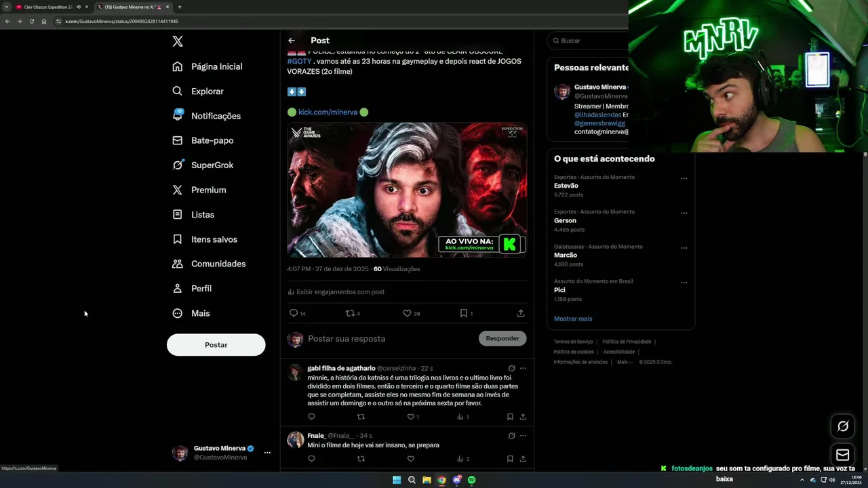This screenshot has height=488, width=868.
Task: Click Exibir engajamentos com post
Action: pos(336,292)
